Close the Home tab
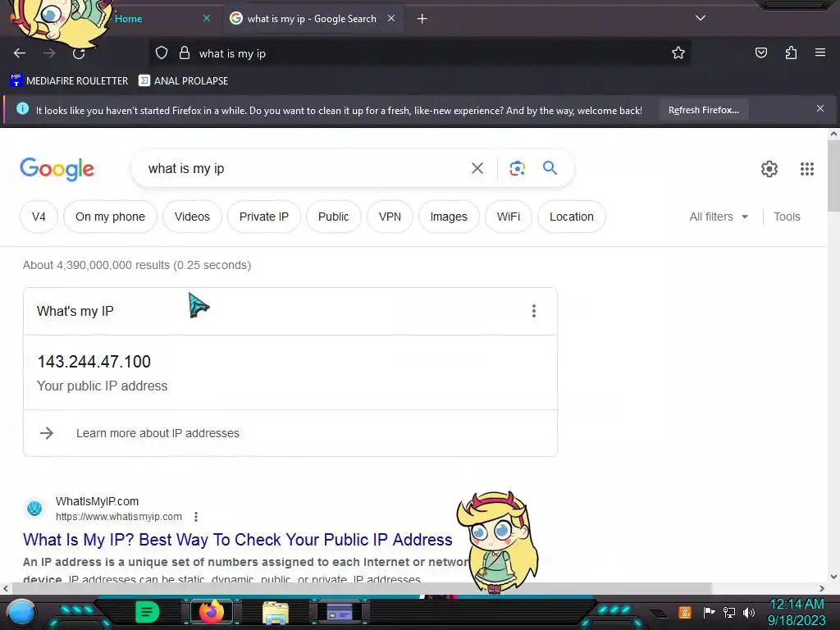The image size is (840, 630). (x=207, y=18)
